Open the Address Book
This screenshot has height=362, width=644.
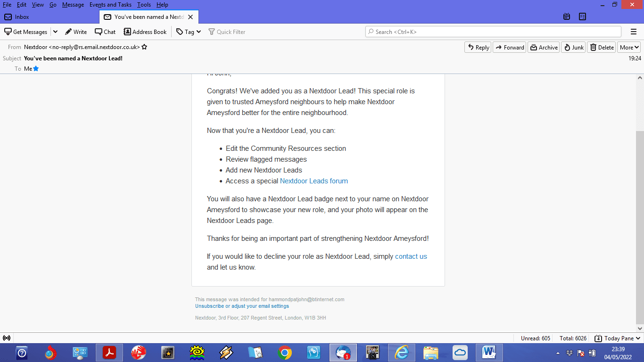click(145, 32)
